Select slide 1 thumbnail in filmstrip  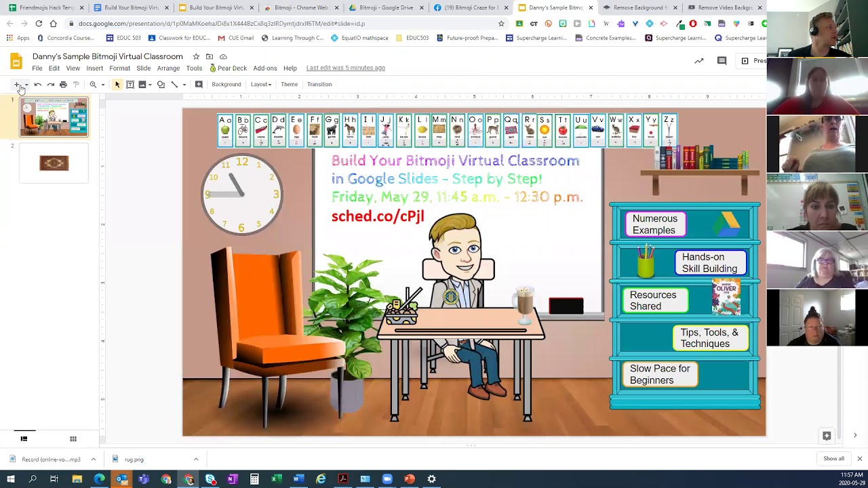[x=54, y=117]
